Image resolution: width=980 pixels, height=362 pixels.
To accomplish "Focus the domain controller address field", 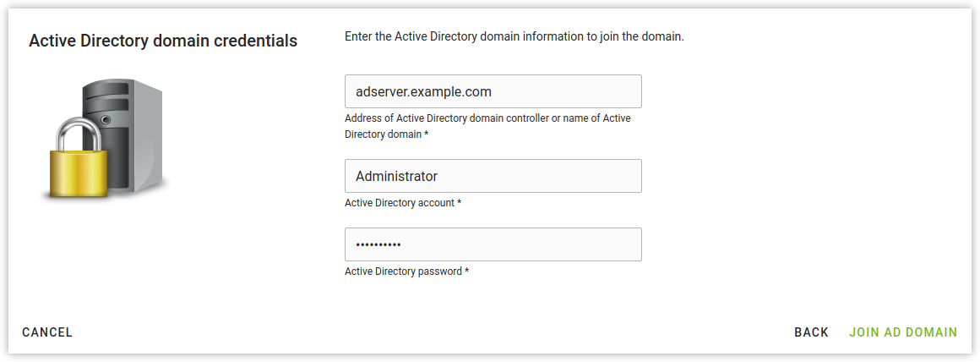I will [x=493, y=91].
